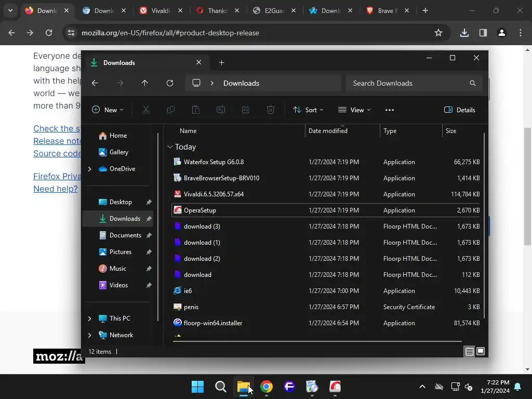The image size is (532, 399).
Task: Select the floorp-win64.installer file
Action: tap(326, 323)
